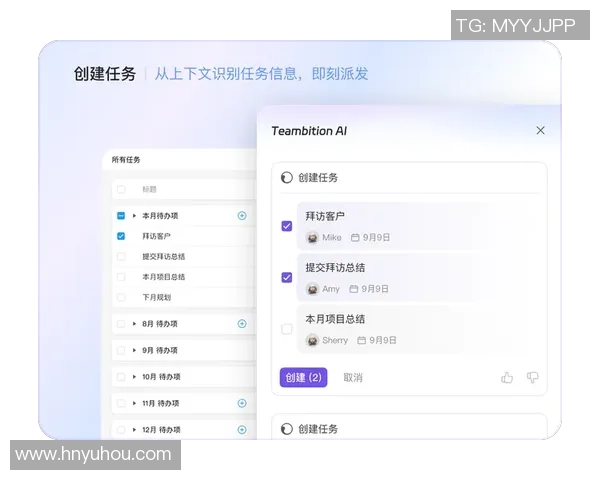This screenshot has height=480, width=600.
Task: Close the Teambition AI panel
Action: point(540,131)
